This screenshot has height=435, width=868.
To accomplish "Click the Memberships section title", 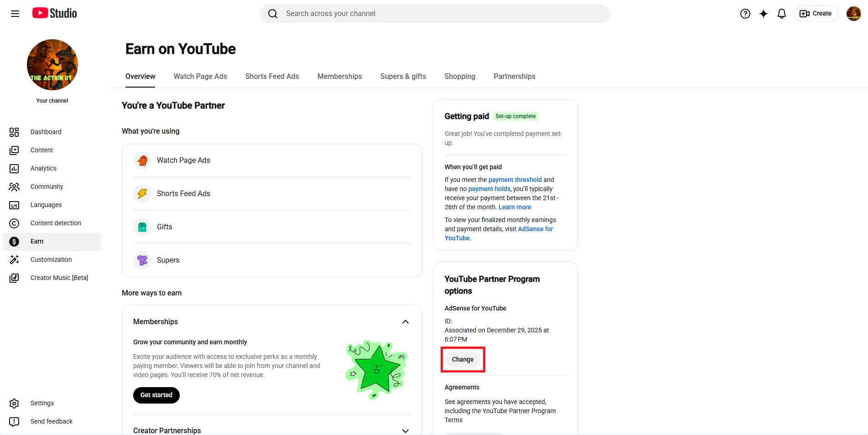I will pos(156,321).
